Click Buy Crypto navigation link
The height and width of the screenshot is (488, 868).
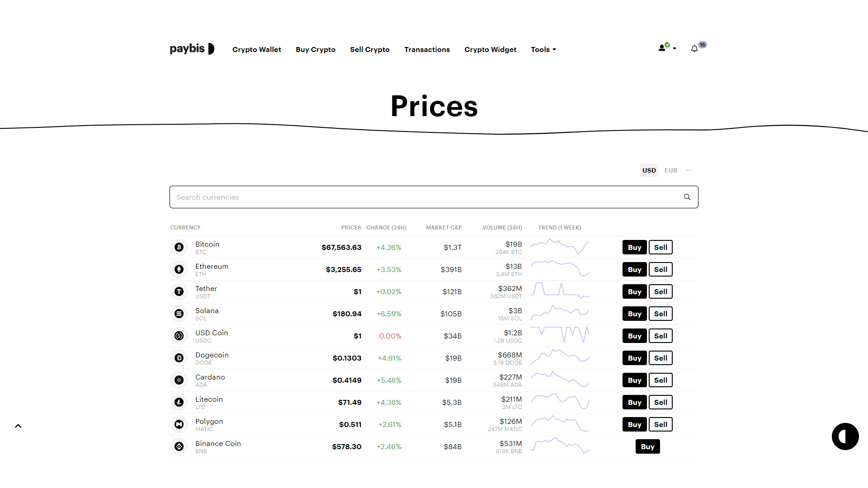316,49
